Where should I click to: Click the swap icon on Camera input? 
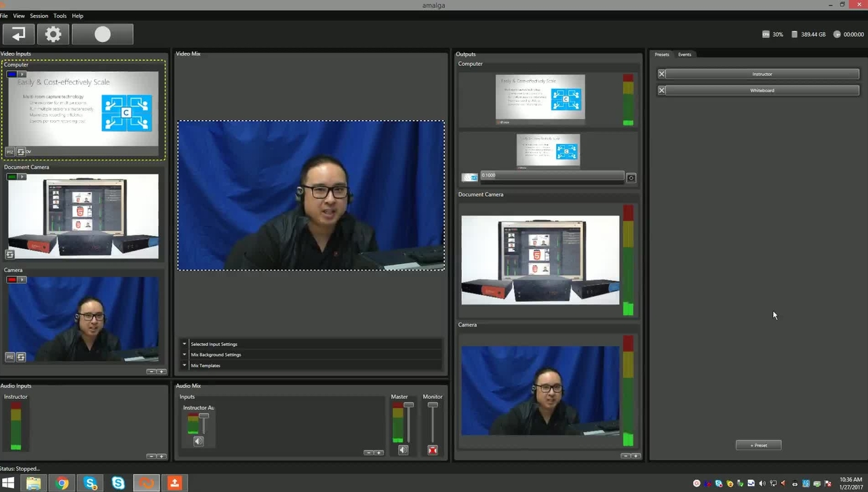21,357
